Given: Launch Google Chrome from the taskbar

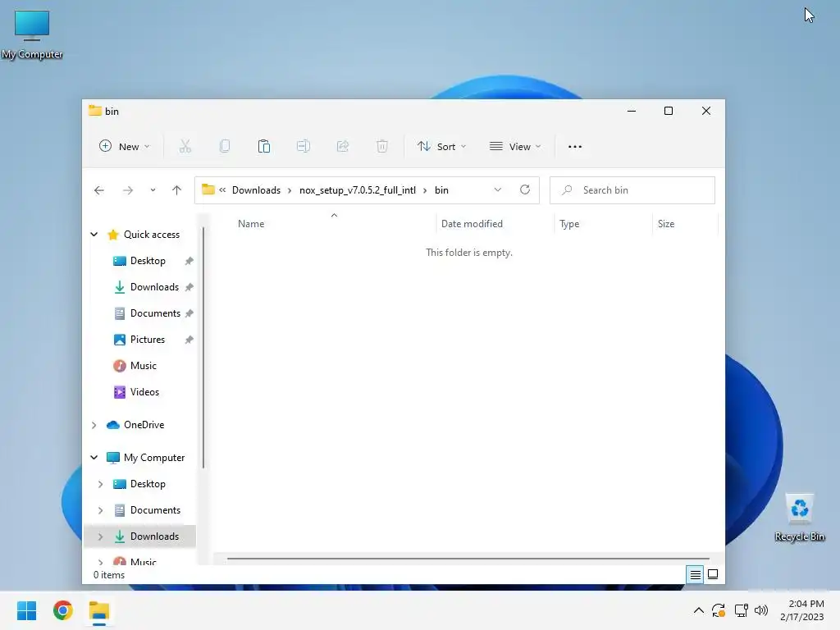Looking at the screenshot, I should [62, 610].
